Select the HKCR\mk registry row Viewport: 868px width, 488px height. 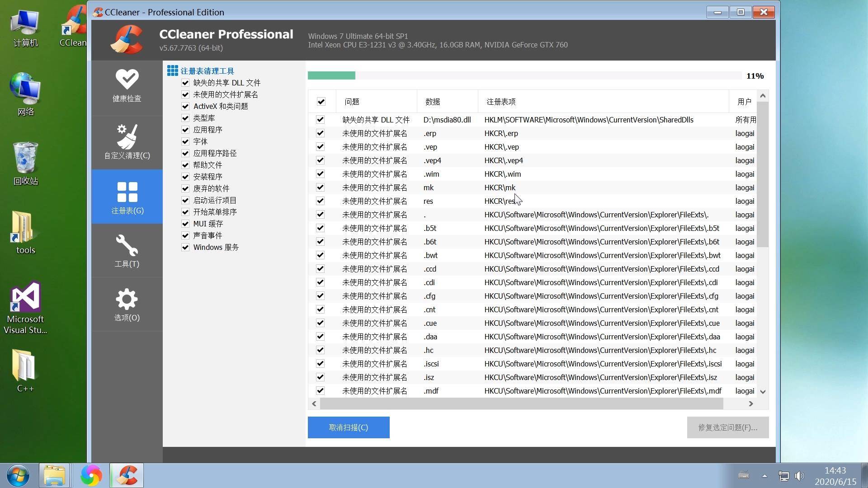point(532,188)
